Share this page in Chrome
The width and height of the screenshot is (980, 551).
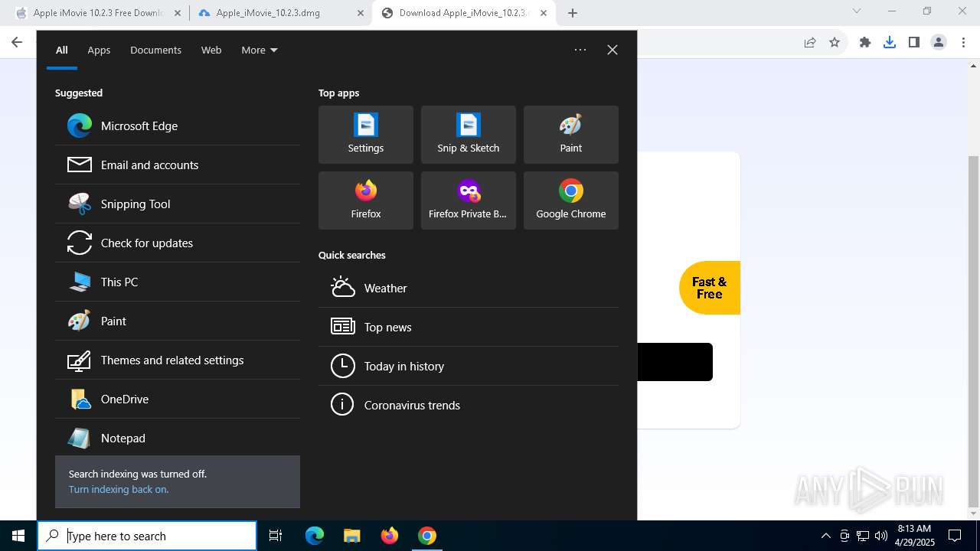[x=810, y=42]
